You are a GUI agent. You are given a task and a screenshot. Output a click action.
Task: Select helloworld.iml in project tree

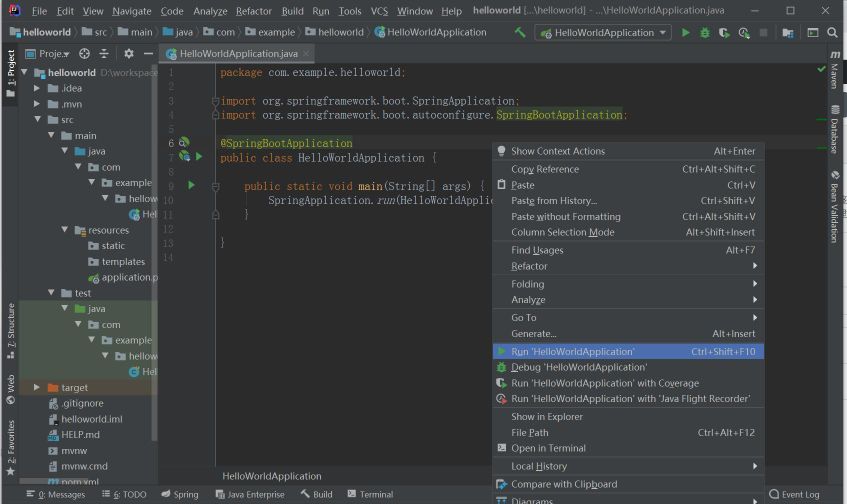pyautogui.click(x=85, y=419)
